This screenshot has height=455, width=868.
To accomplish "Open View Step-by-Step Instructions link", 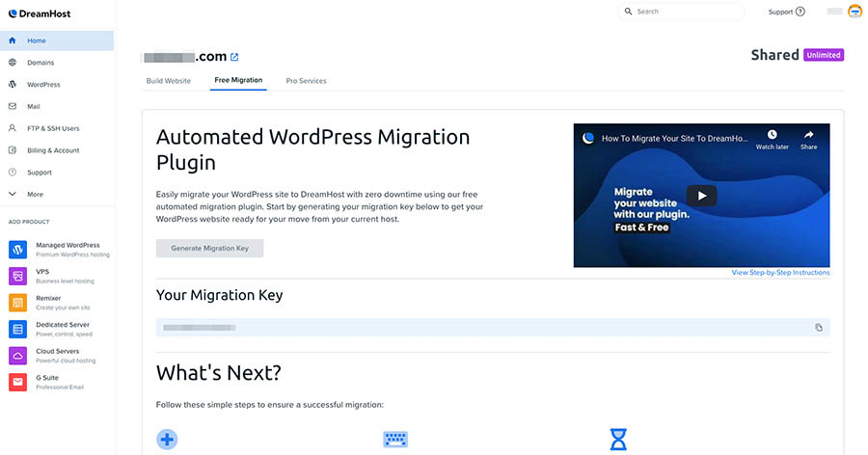I will (x=780, y=273).
